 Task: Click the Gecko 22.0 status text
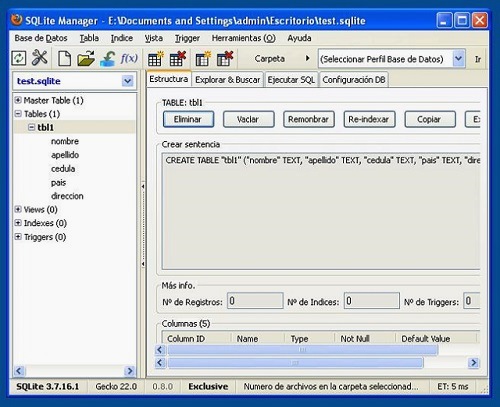pyautogui.click(x=116, y=386)
